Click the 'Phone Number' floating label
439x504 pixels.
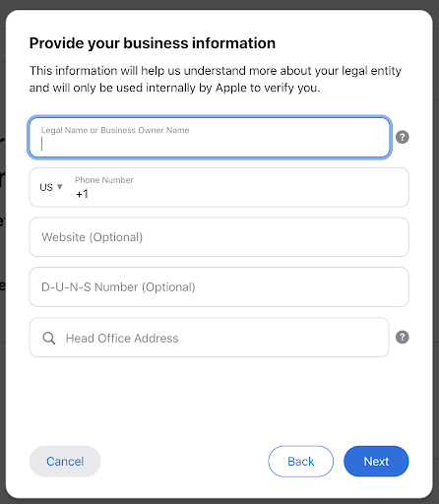(x=104, y=180)
